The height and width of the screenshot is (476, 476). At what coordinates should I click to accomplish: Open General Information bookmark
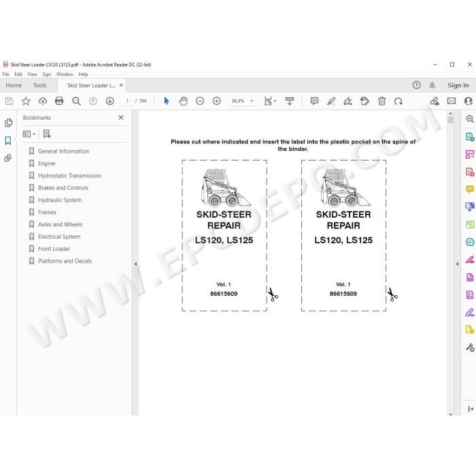coord(63,151)
